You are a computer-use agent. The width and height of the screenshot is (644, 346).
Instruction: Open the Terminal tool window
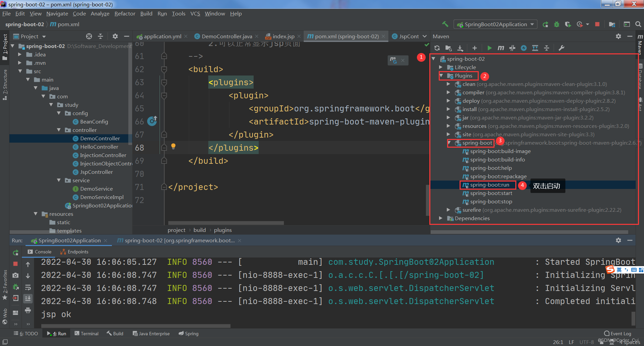[x=87, y=334]
